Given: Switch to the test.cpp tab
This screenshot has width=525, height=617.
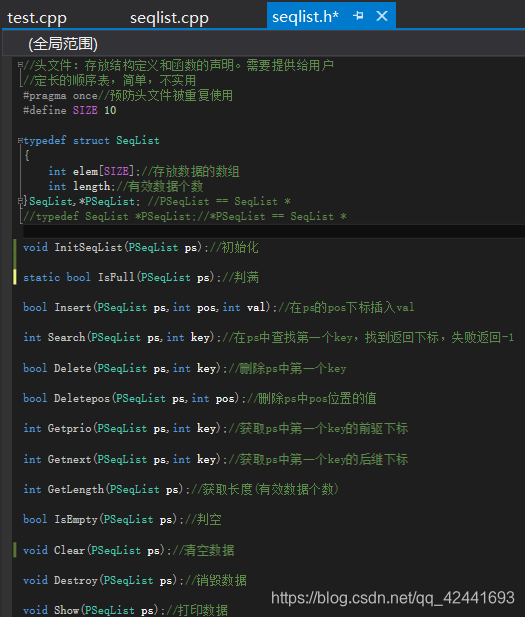Looking at the screenshot, I should point(37,18).
